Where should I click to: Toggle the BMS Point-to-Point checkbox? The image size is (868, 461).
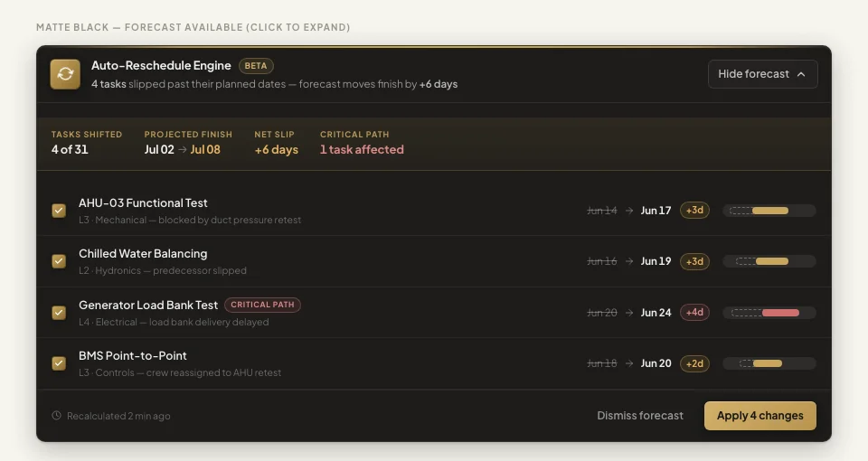click(x=59, y=363)
